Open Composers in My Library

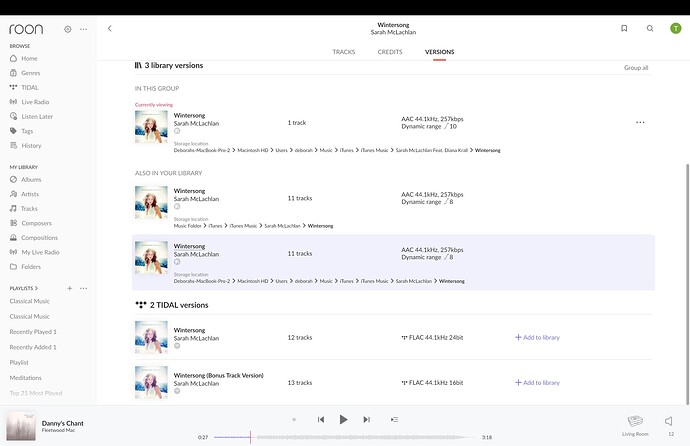tap(36, 223)
